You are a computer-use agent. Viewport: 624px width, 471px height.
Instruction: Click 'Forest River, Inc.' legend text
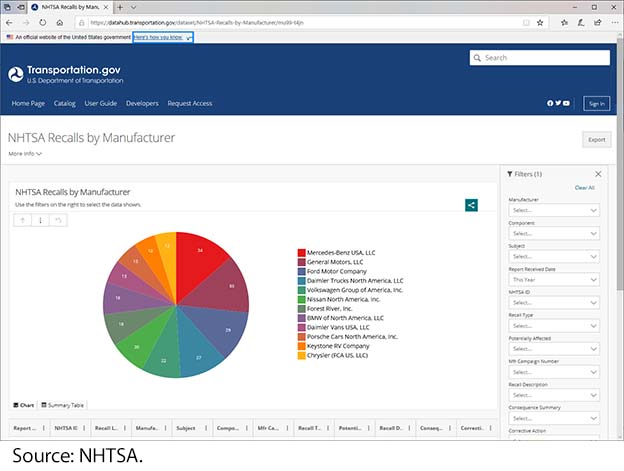point(330,309)
